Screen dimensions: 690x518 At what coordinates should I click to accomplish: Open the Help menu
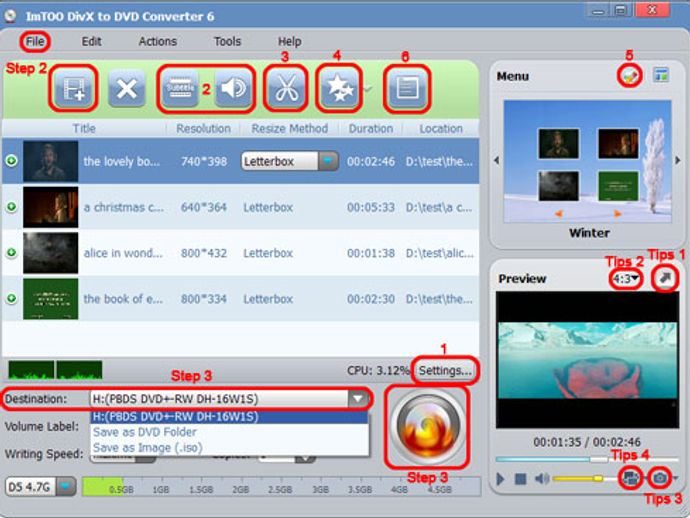click(x=290, y=41)
